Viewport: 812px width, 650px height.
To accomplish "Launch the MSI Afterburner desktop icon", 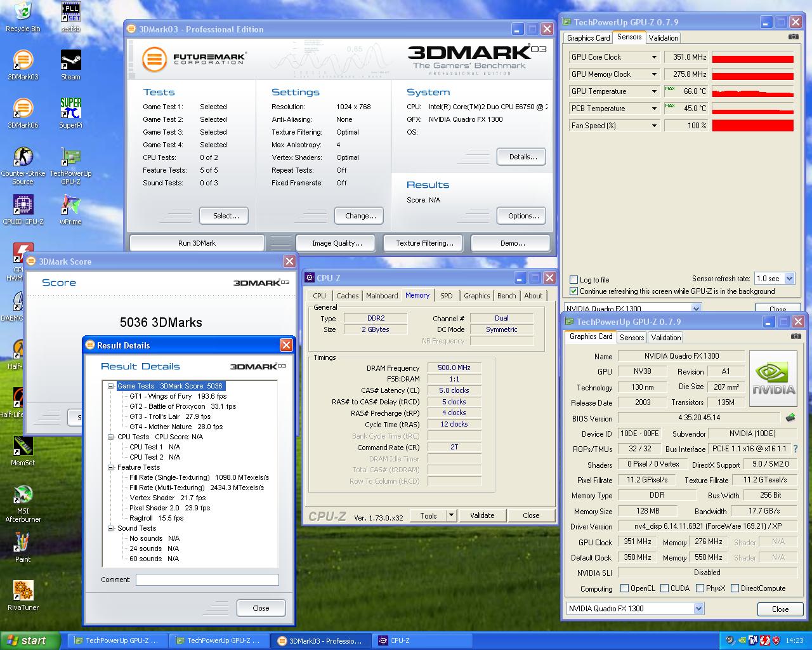I will 23,503.
